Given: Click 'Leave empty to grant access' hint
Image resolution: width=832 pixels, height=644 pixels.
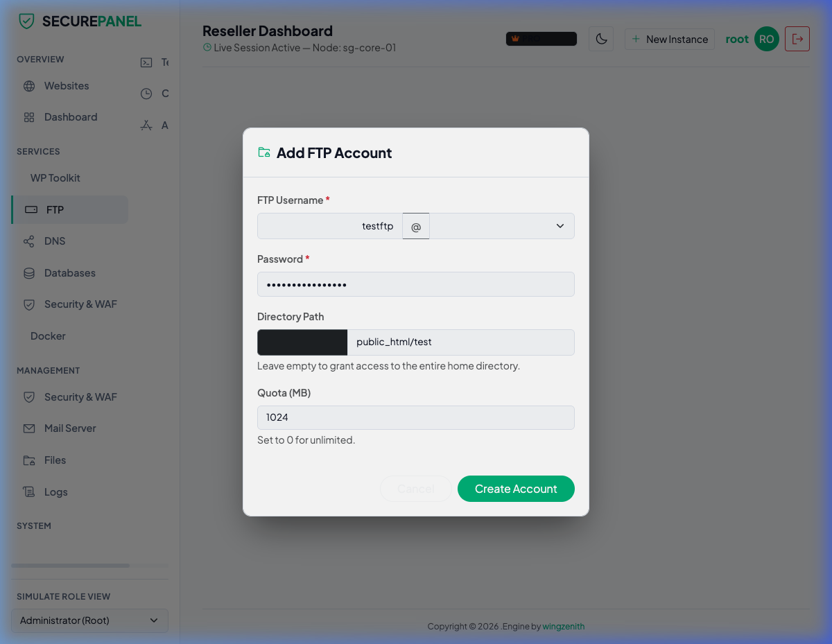Looking at the screenshot, I should tap(388, 366).
